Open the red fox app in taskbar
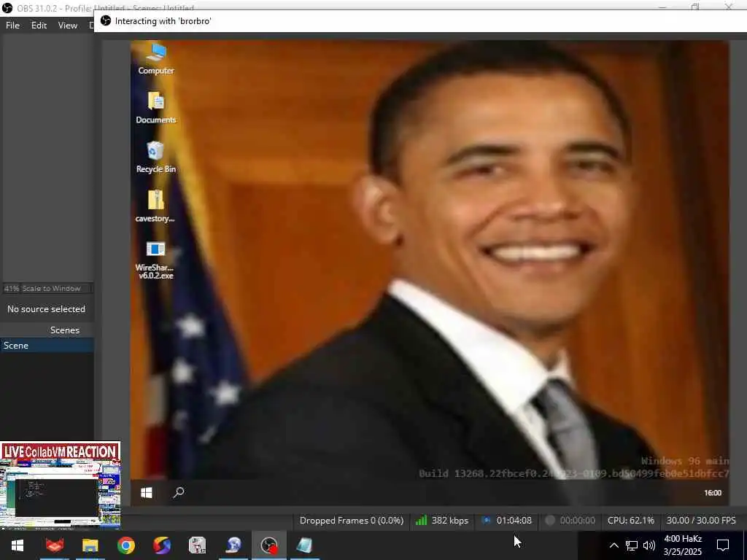747x560 pixels. (54, 545)
